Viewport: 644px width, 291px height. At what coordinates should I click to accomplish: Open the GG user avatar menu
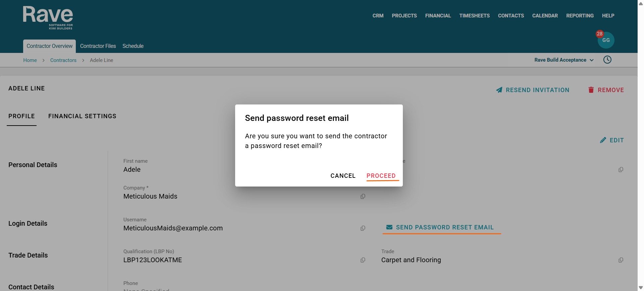606,40
